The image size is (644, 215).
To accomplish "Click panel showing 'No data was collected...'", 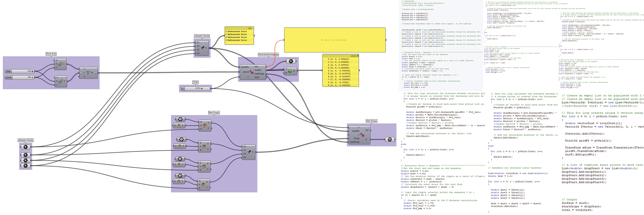I will [x=335, y=40].
